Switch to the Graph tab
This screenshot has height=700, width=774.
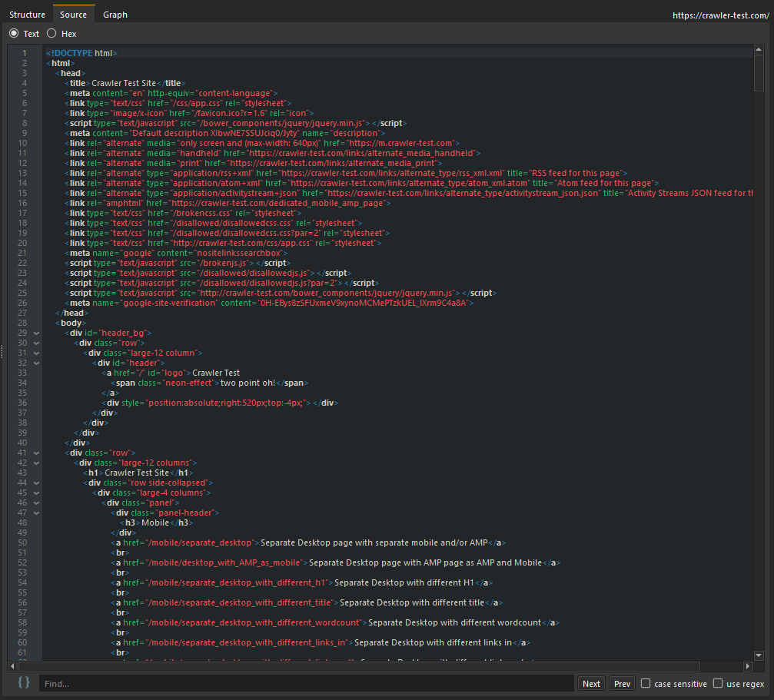115,15
